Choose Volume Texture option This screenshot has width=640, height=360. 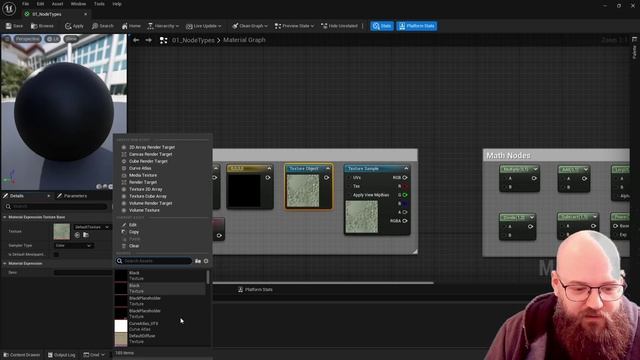point(144,210)
